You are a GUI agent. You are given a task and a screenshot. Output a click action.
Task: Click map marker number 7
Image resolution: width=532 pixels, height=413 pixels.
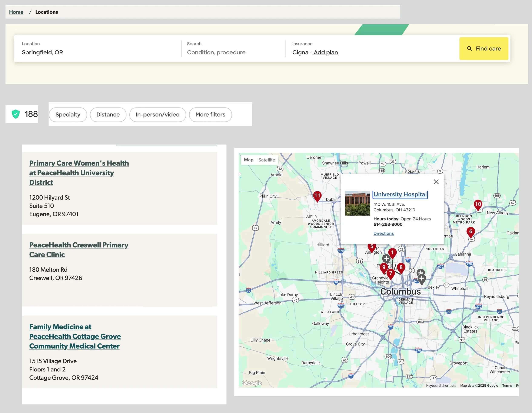click(x=390, y=273)
